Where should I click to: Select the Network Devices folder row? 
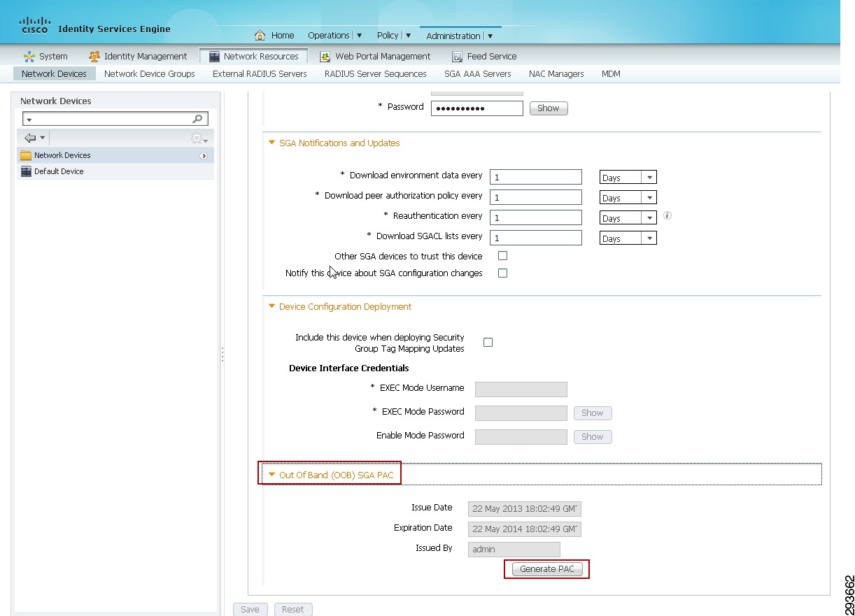pyautogui.click(x=115, y=155)
